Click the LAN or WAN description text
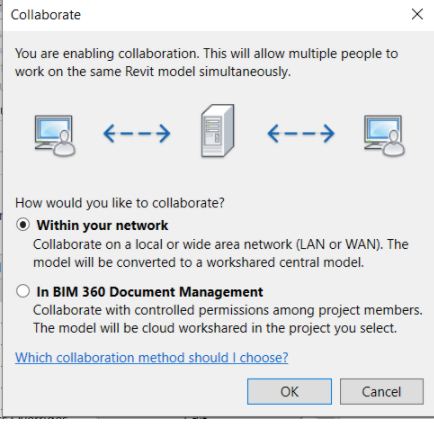This screenshot has height=424, width=434. click(221, 253)
